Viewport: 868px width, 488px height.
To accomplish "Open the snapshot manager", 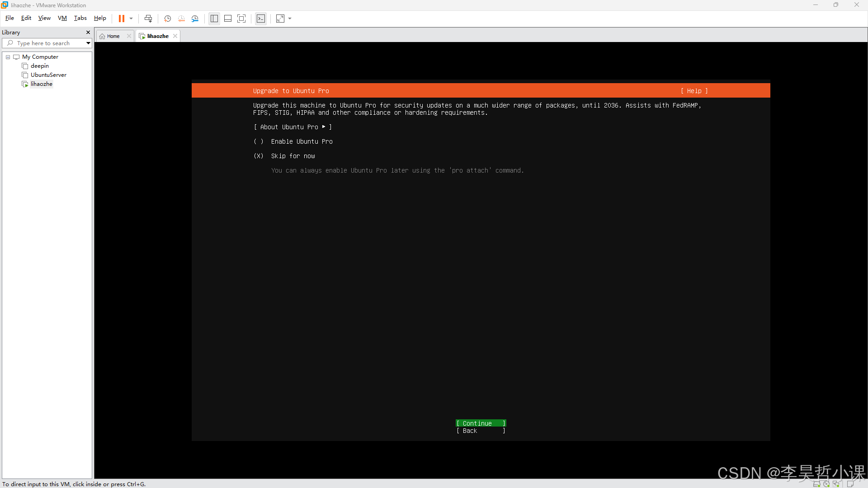I will coord(195,19).
